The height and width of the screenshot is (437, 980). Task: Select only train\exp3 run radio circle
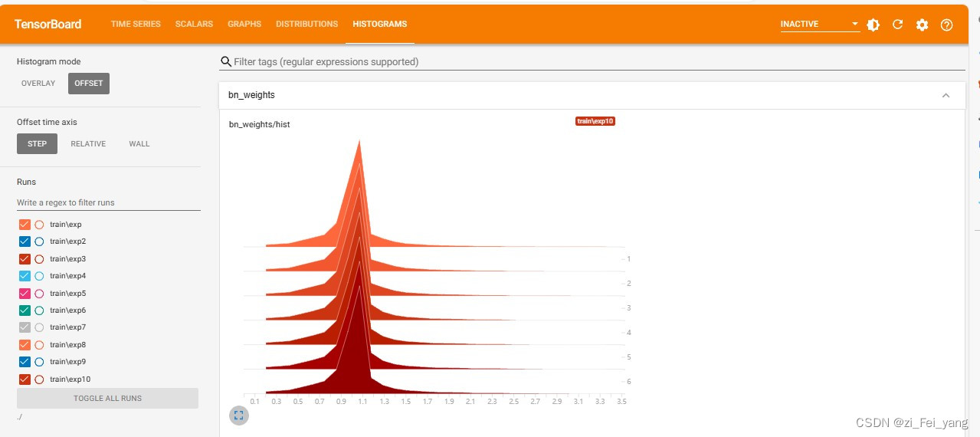[39, 259]
